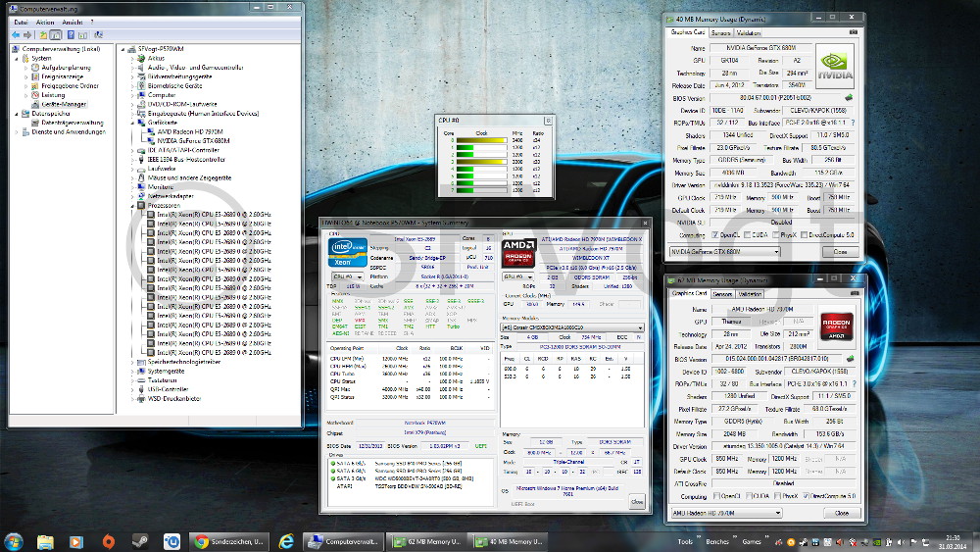Image resolution: width=980 pixels, height=552 pixels.
Task: Click the AMD Radeon logo in GPU-Z window
Action: (x=836, y=326)
